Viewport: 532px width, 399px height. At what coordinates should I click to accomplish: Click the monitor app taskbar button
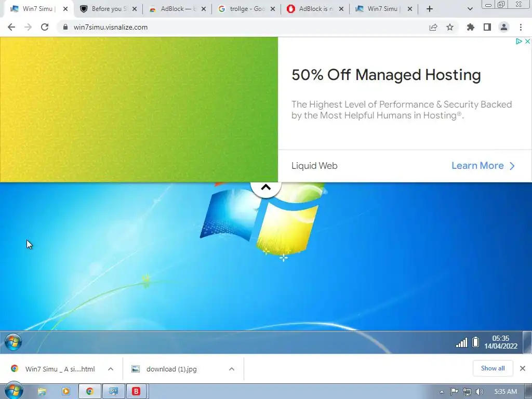click(113, 392)
